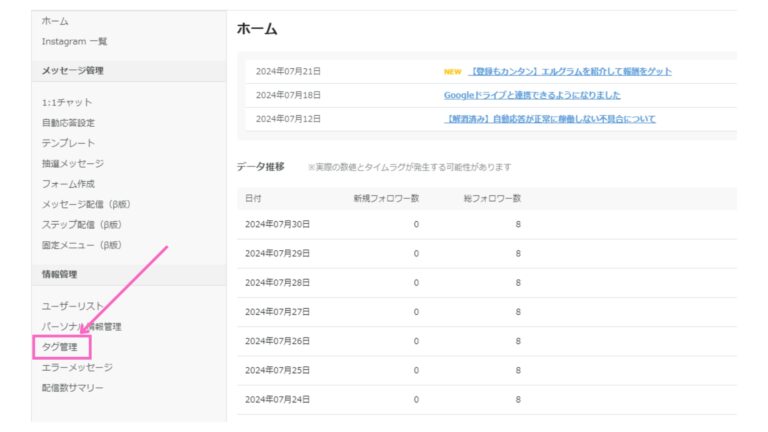
Task: Open パーソナル情報管理 page
Action: coord(82,326)
